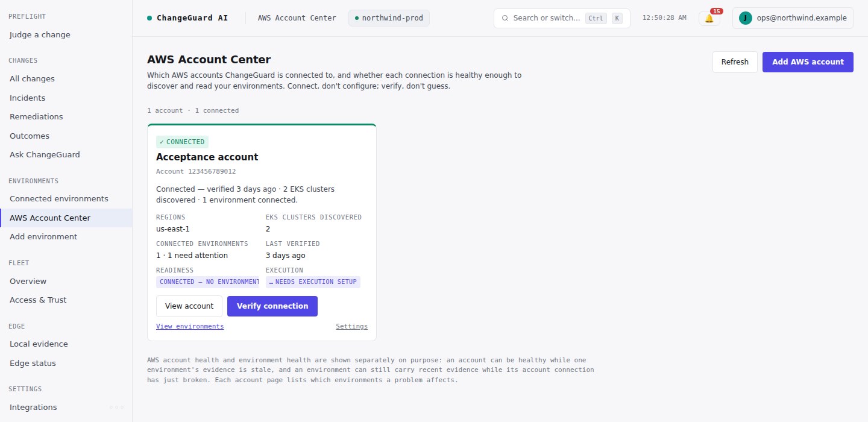
Task: Click the search magnifier icon
Action: point(505,18)
